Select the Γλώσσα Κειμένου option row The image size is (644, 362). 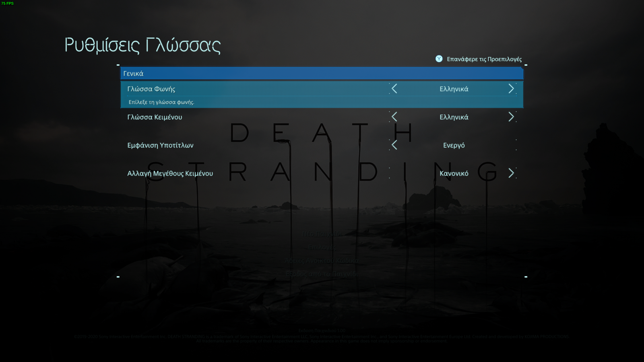[322, 117]
